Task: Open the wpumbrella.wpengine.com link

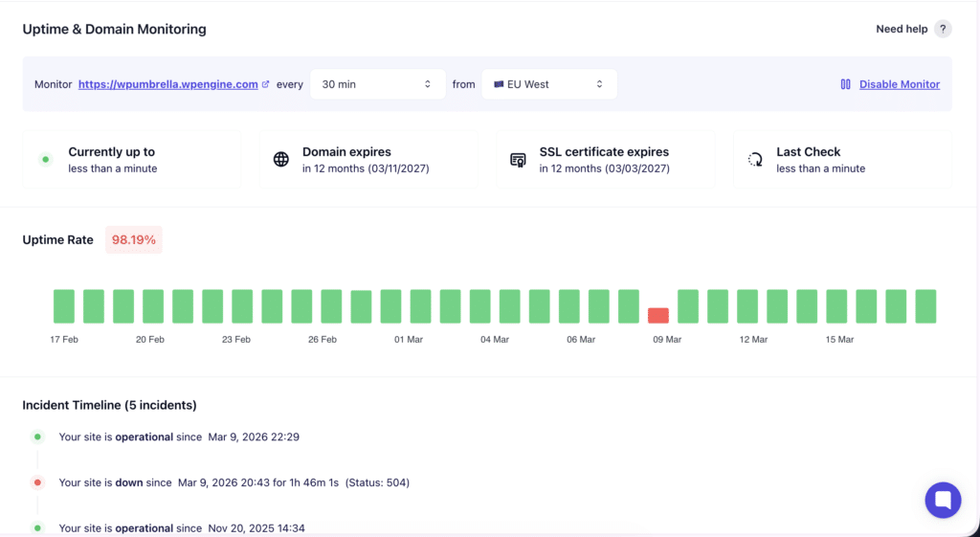Action: (167, 84)
